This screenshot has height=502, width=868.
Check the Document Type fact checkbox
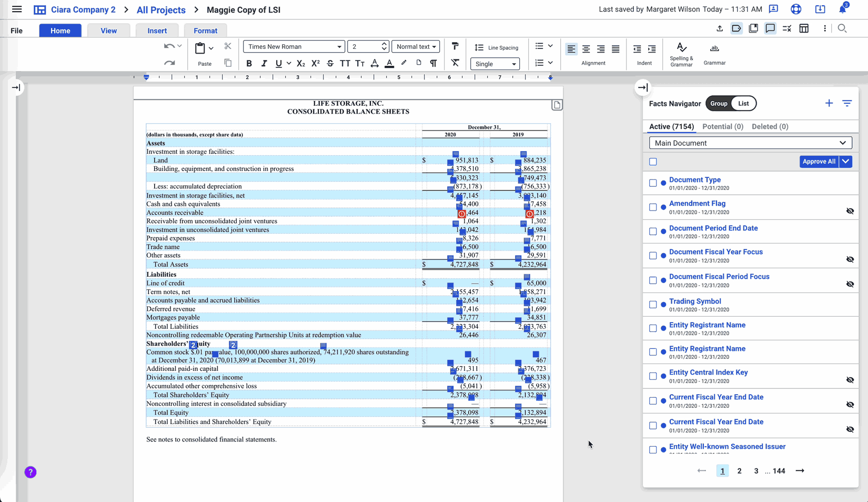pos(653,183)
